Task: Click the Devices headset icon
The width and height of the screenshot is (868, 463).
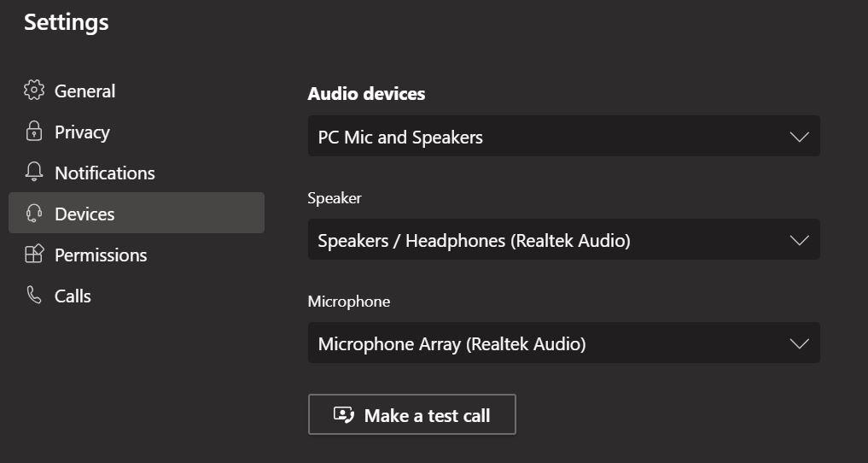Action: [34, 214]
